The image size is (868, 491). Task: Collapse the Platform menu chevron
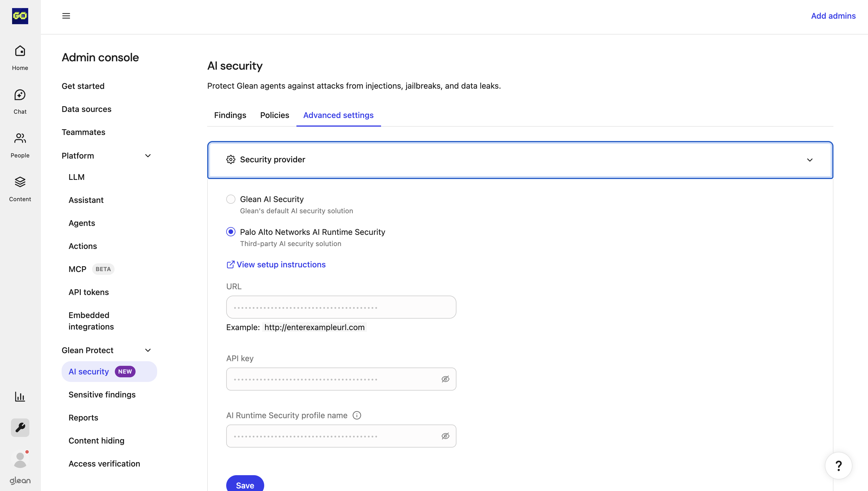pos(148,156)
